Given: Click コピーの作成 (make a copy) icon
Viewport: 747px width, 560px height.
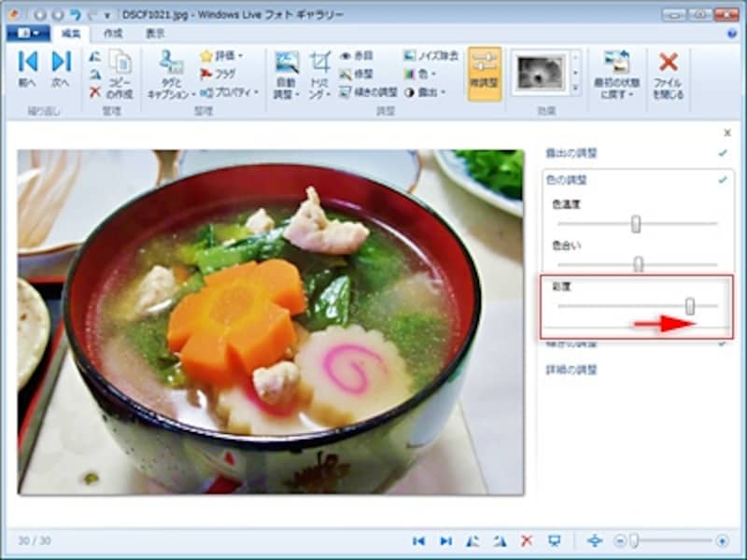Looking at the screenshot, I should pos(120,75).
